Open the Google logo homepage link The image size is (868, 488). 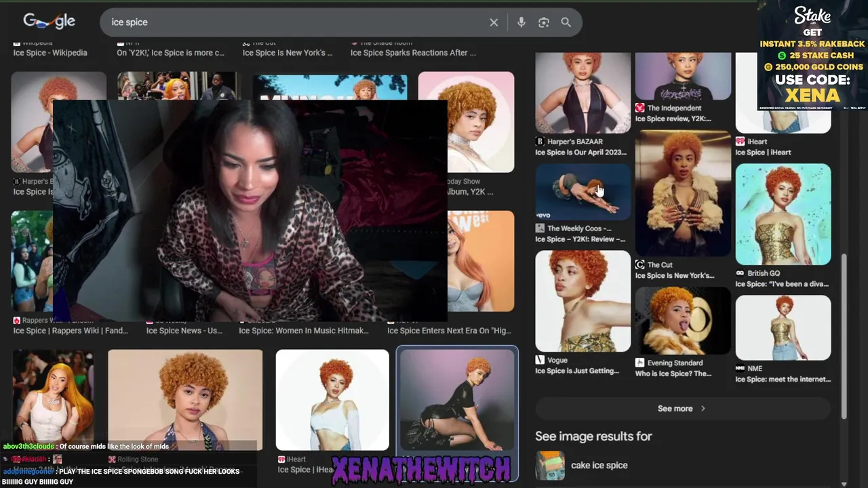pos(49,22)
